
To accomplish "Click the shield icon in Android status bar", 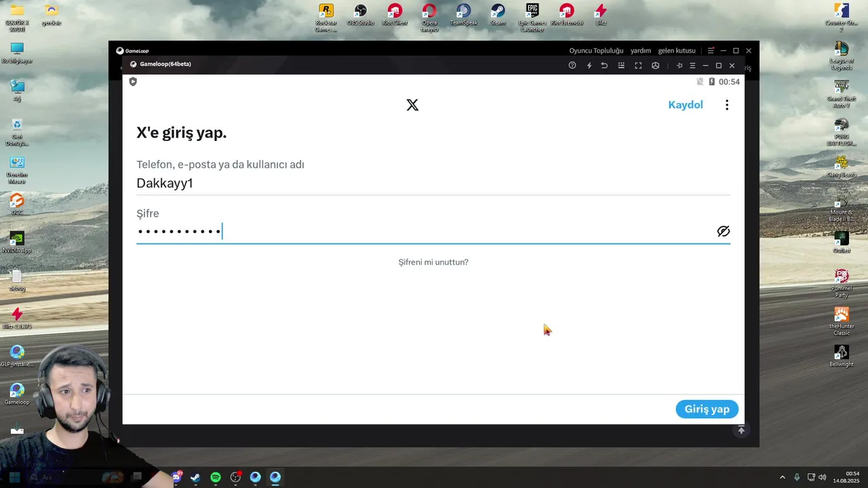I will (x=133, y=81).
